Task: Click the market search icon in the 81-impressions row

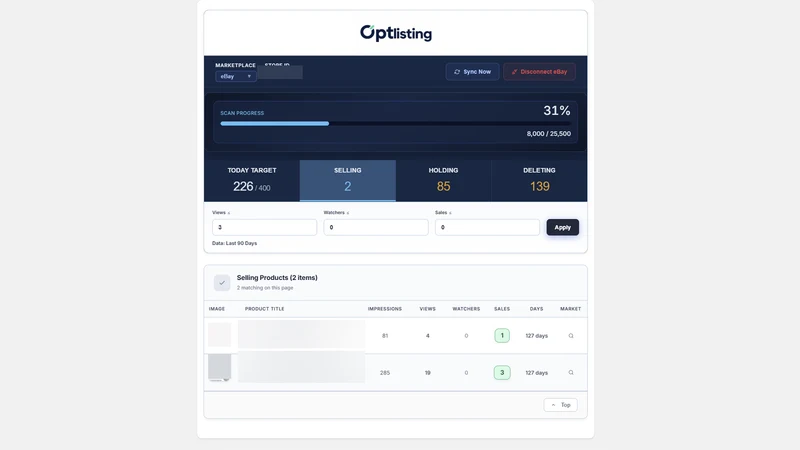Action: [x=571, y=336]
